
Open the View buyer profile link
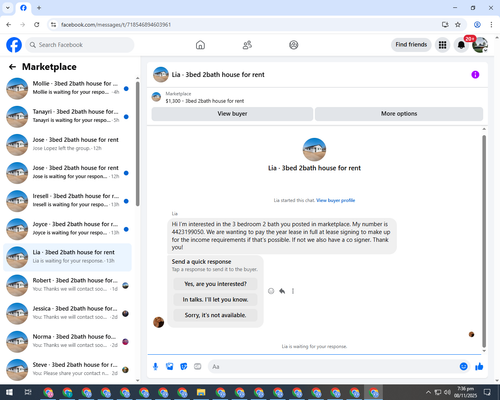335,200
